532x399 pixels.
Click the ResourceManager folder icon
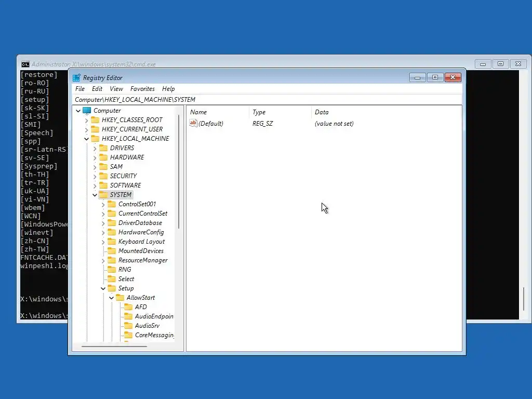point(112,260)
